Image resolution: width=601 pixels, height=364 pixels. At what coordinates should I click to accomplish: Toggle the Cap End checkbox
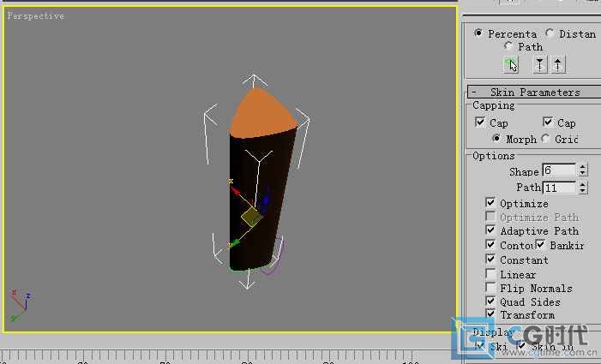click(x=548, y=122)
